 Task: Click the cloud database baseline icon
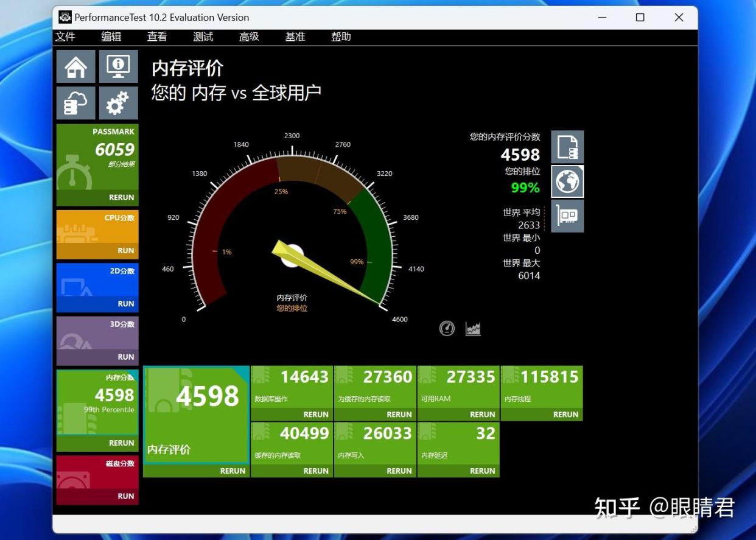(x=76, y=103)
